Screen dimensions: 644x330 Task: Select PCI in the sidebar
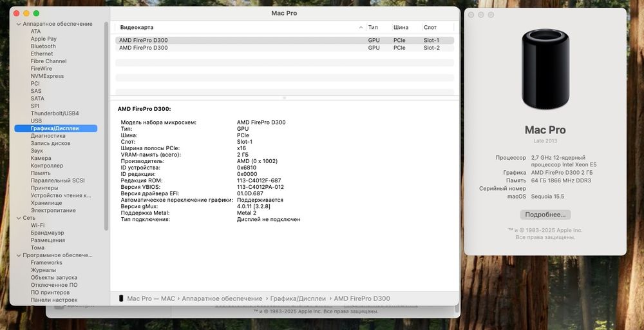click(35, 83)
